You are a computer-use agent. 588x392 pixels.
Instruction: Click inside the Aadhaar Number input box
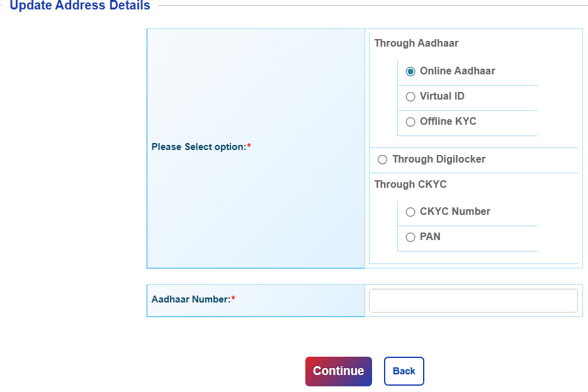pos(473,301)
